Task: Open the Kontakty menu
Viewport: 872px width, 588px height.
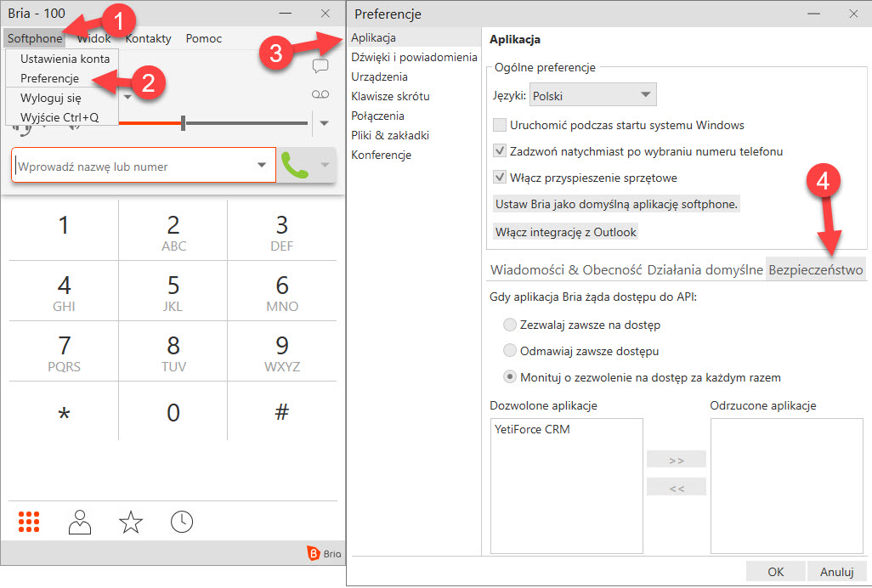Action: 148,38
